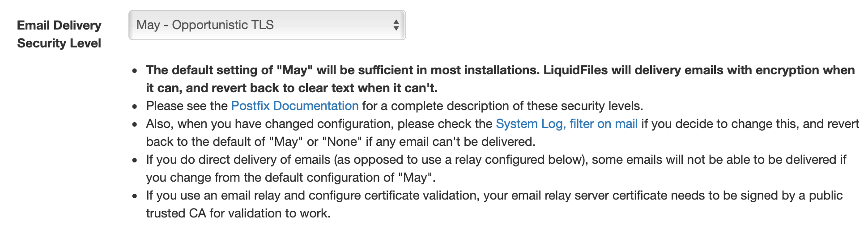
Task: Open the Email Delivery Security Level dropdown
Action: 267,25
